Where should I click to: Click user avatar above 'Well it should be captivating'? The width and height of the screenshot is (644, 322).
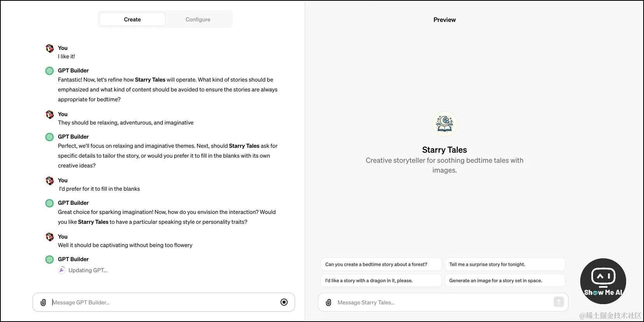(x=50, y=237)
